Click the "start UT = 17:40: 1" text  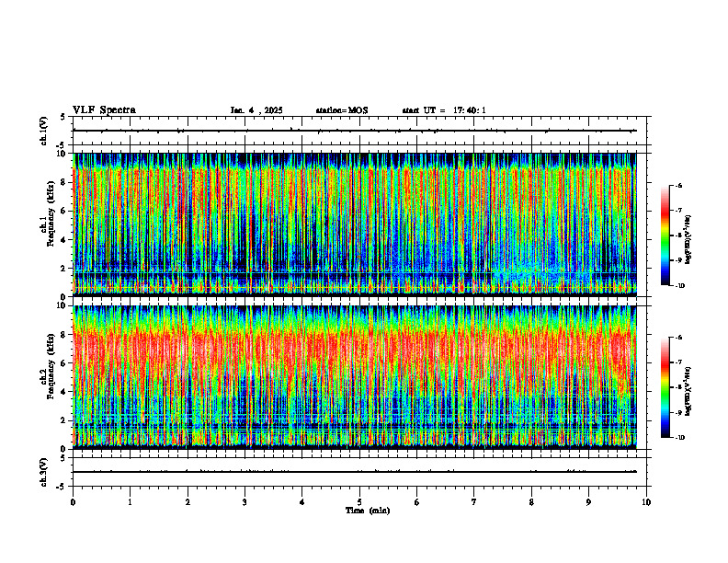[444, 110]
